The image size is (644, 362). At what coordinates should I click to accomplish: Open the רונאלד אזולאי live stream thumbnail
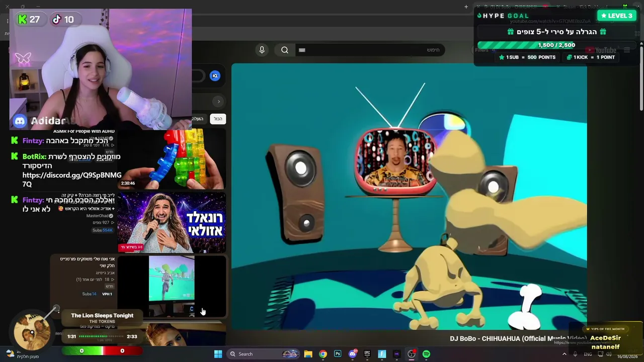coord(171,222)
